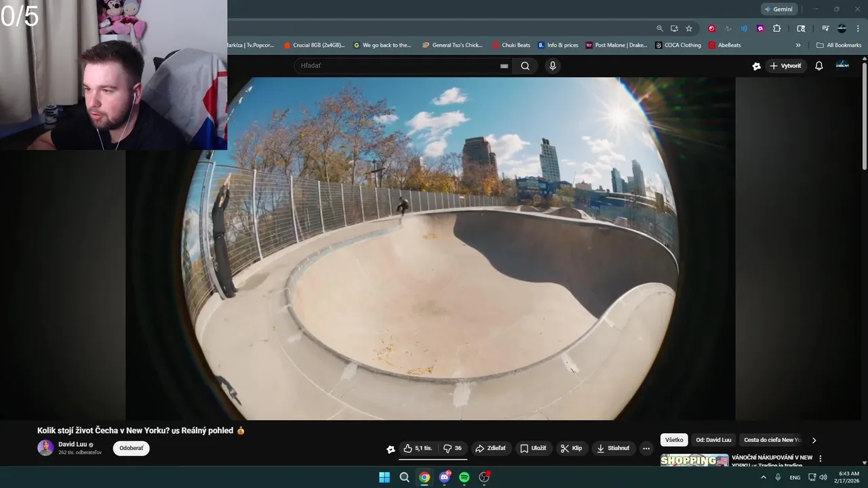This screenshot has height=488, width=868.
Task: Bookmark this page with the star icon
Action: point(689,28)
